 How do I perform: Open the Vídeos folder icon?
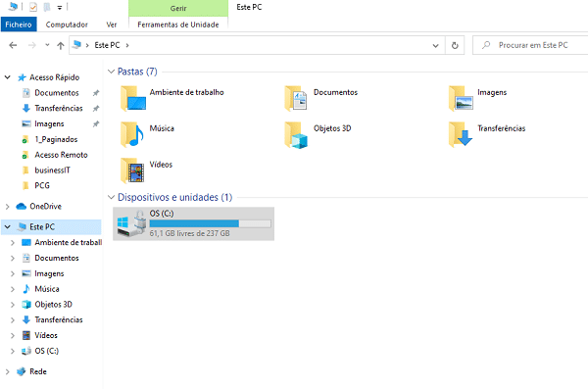point(132,170)
